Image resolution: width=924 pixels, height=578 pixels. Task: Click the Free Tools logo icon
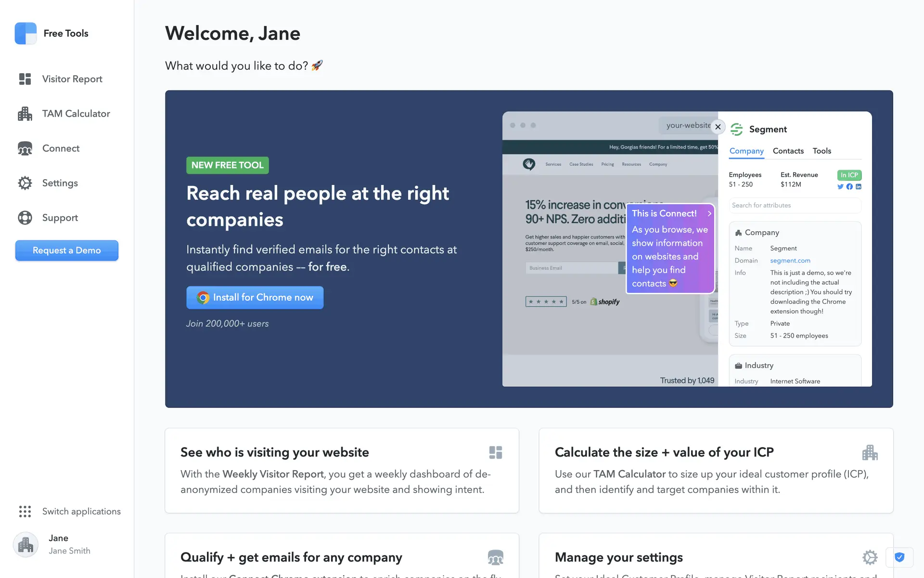tap(26, 33)
